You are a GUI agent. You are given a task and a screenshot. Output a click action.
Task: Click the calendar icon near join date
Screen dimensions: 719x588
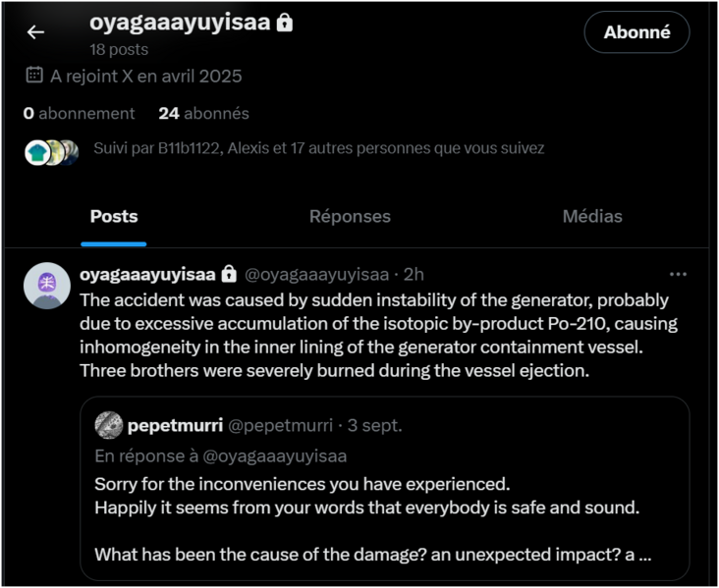point(33,76)
